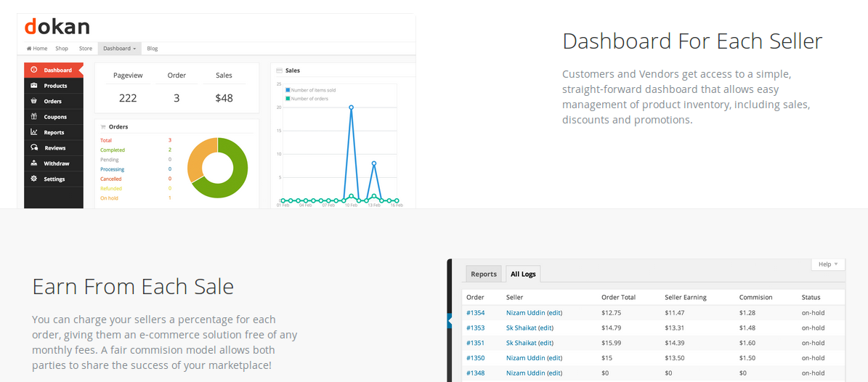The height and width of the screenshot is (382, 868).
Task: Click 'Earn From Each Sale' heading
Action: pyautogui.click(x=133, y=287)
